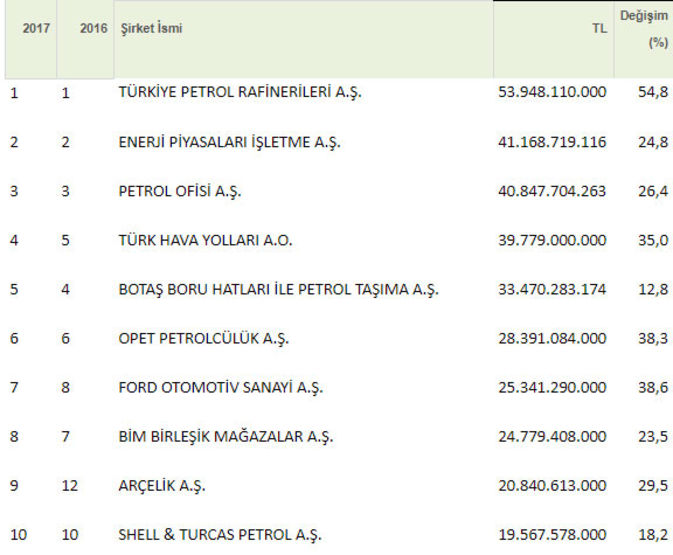This screenshot has width=673, height=555.
Task: Select ARÇELİK A.Ş. company name
Action: pos(158,486)
